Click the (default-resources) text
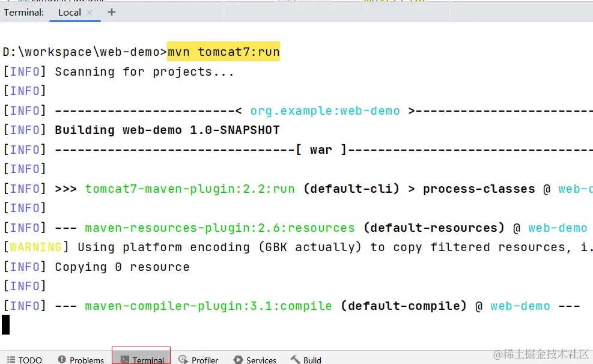 point(434,228)
